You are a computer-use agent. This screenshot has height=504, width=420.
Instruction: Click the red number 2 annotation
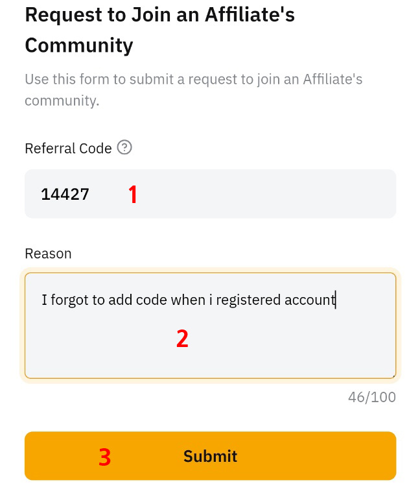pyautogui.click(x=182, y=339)
